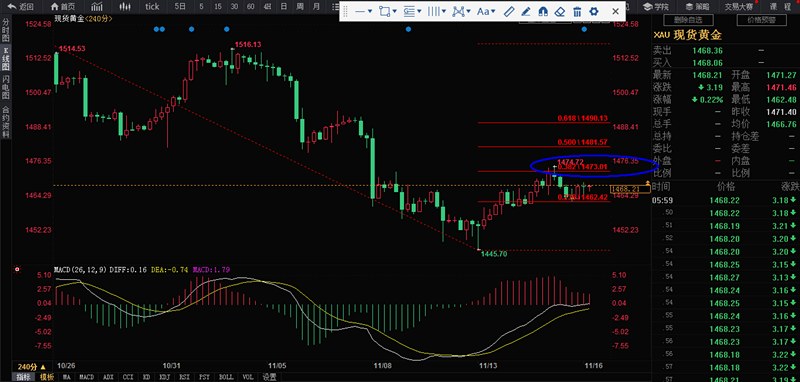Expand the 240分 period selector
This screenshot has width=800, height=382.
[32, 367]
